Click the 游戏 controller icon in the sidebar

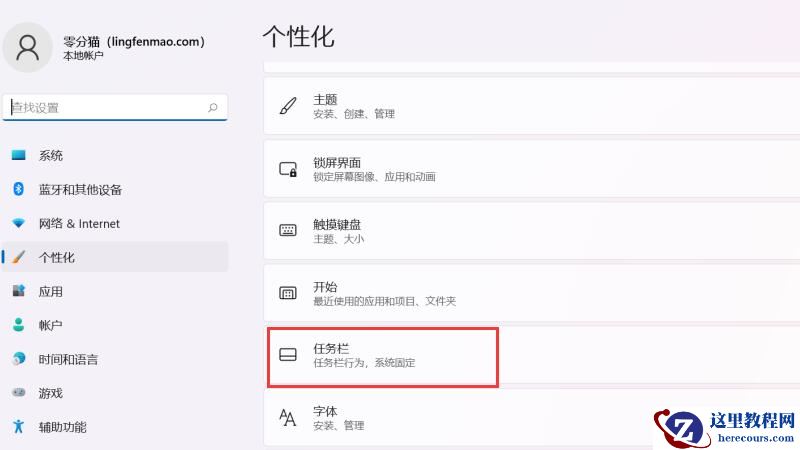(19, 392)
